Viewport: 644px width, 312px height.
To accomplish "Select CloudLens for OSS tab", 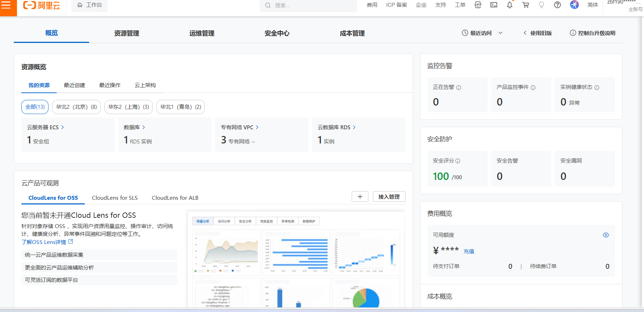I will click(53, 198).
